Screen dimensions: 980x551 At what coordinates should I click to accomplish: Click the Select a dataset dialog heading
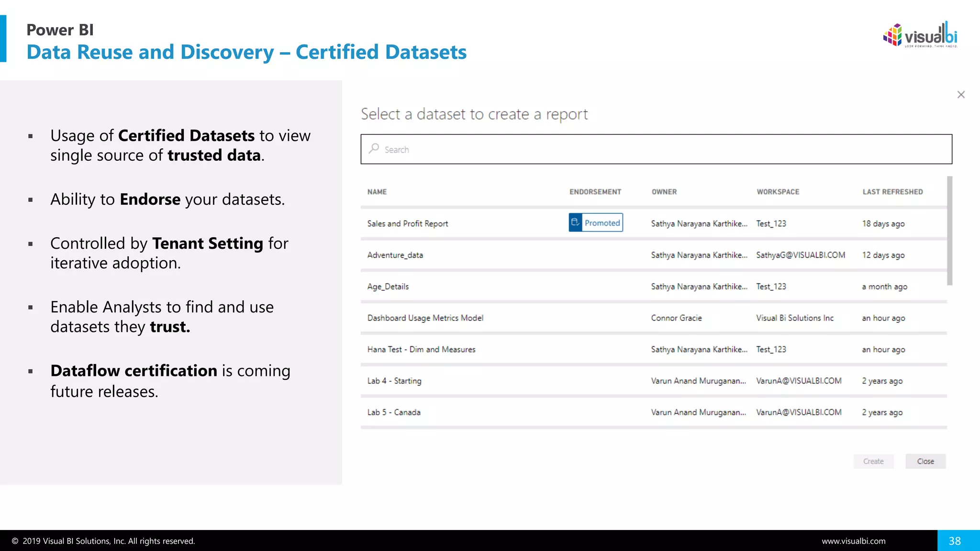474,114
